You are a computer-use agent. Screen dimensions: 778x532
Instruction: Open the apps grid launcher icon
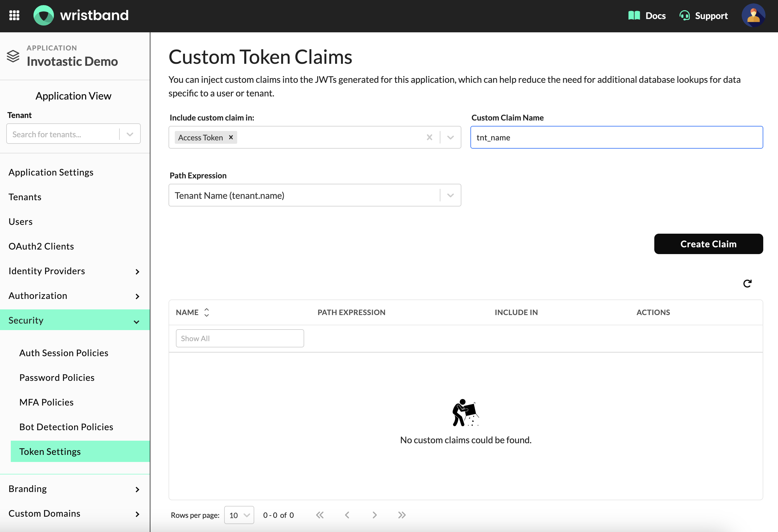tap(14, 15)
